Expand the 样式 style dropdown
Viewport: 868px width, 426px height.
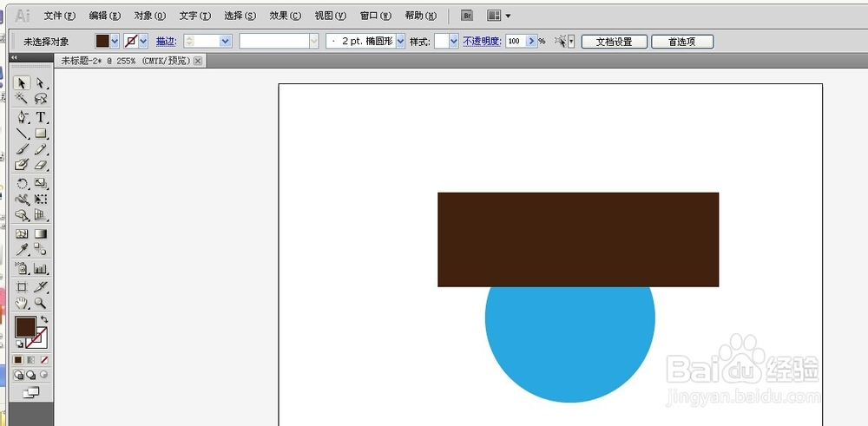(454, 41)
